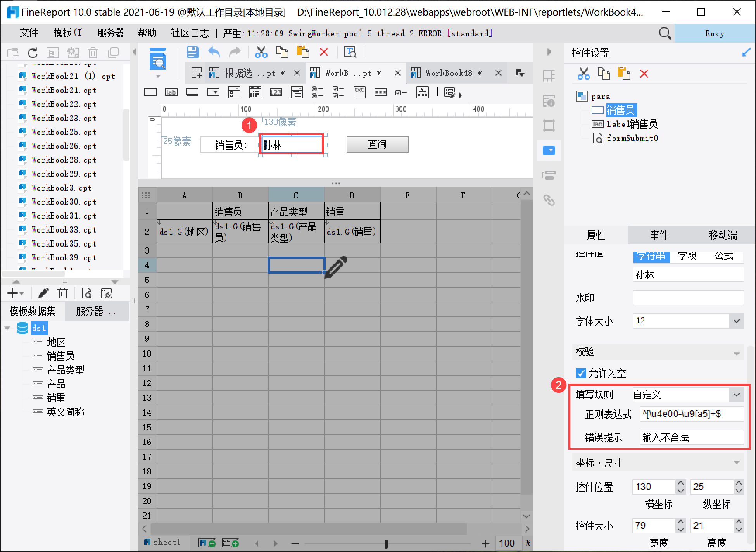Open the 字体大小 dropdown
Screen dimensions: 756x552
click(736, 321)
